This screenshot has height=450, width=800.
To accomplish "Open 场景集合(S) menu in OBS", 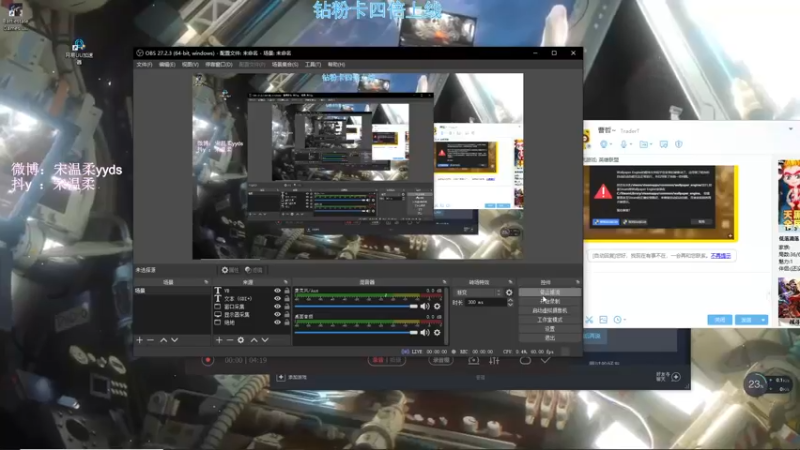I will (285, 65).
